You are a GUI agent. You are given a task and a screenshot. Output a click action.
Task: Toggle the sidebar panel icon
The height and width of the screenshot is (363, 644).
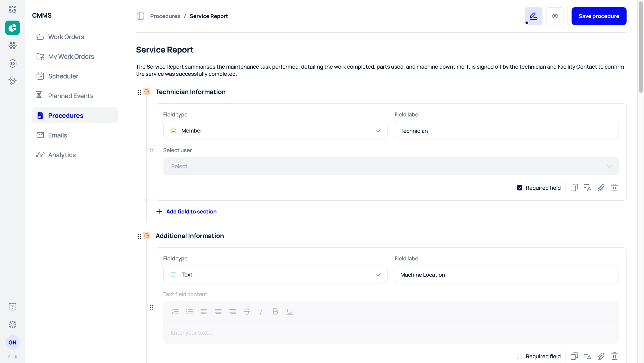(140, 16)
